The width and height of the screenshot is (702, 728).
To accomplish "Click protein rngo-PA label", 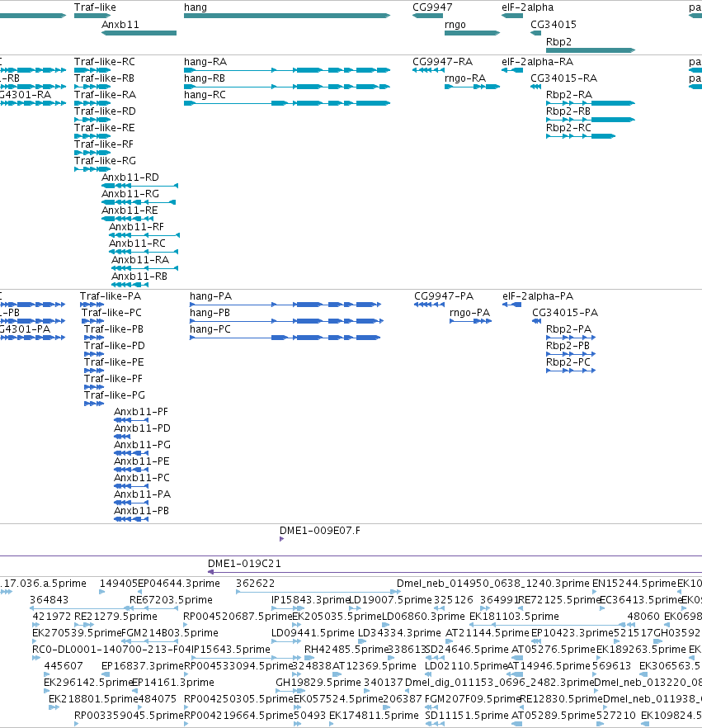I will [x=470, y=313].
